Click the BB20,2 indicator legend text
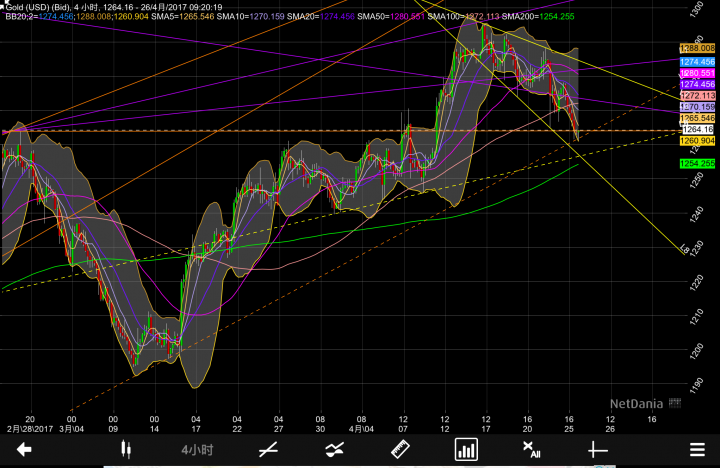This screenshot has width=720, height=468. click(x=20, y=17)
